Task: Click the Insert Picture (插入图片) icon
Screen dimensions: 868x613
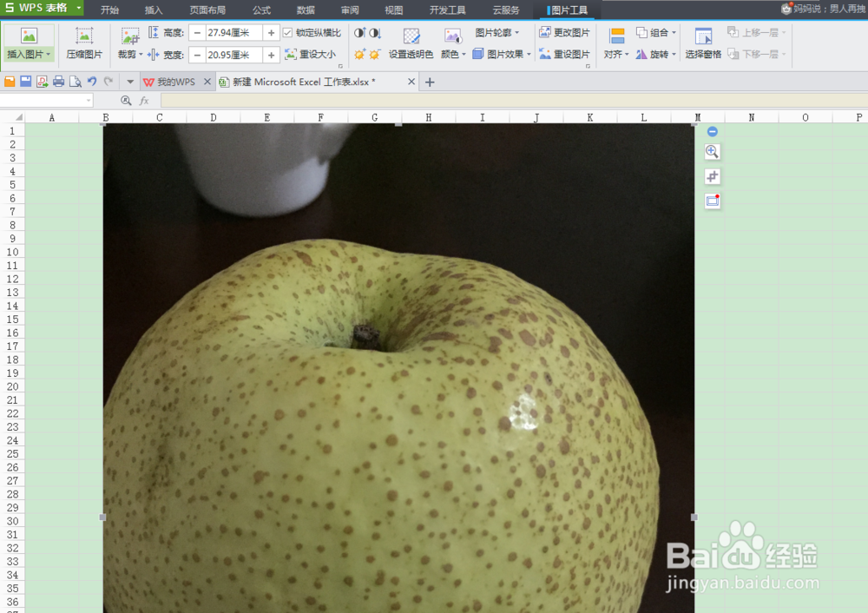Action: click(29, 36)
